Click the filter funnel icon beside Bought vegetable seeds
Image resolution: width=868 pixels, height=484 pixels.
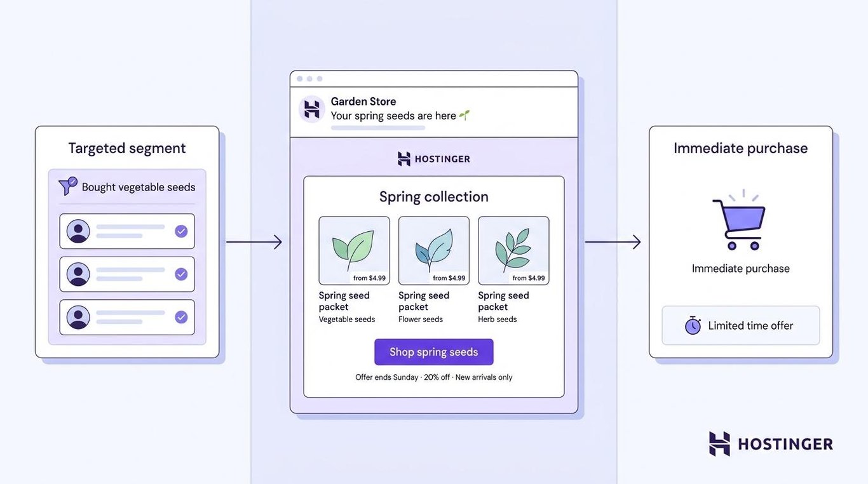pos(67,186)
